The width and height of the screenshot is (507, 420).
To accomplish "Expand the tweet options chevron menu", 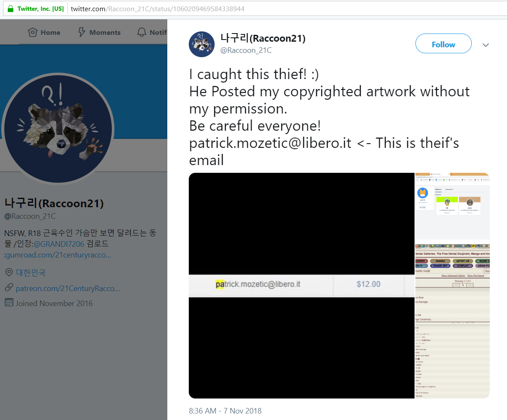I will 485,45.
